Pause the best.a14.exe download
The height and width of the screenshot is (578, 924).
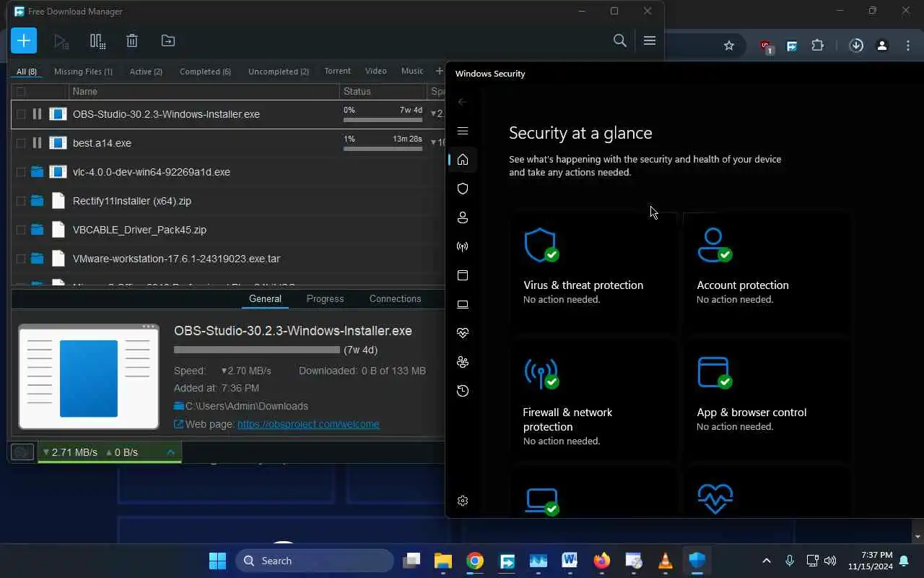pyautogui.click(x=37, y=143)
